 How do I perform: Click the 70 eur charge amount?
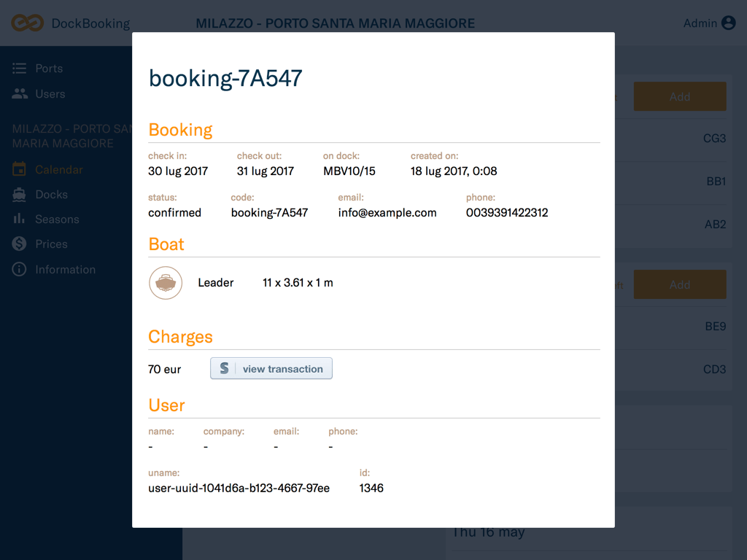pyautogui.click(x=164, y=370)
